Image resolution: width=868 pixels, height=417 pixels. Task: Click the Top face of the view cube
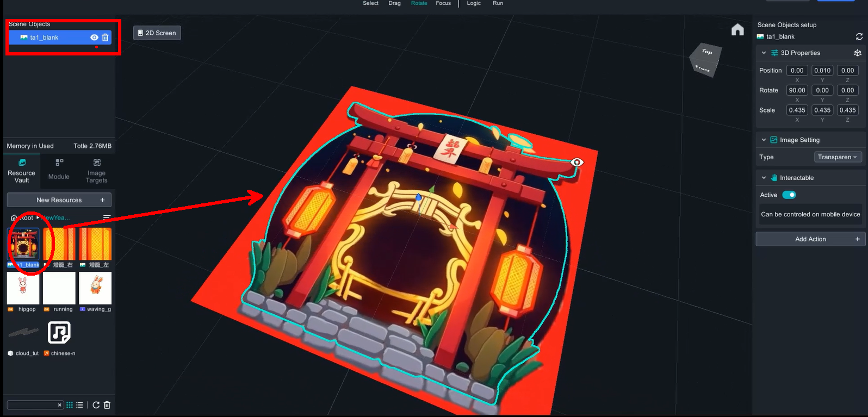click(706, 52)
